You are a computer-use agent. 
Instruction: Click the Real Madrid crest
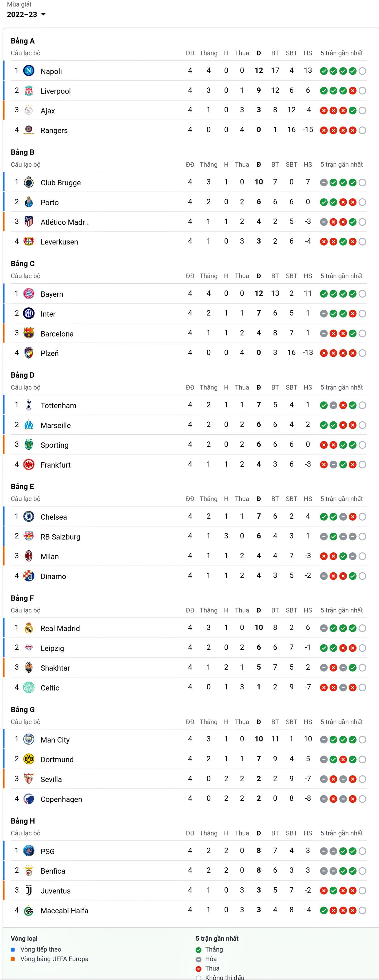click(29, 628)
